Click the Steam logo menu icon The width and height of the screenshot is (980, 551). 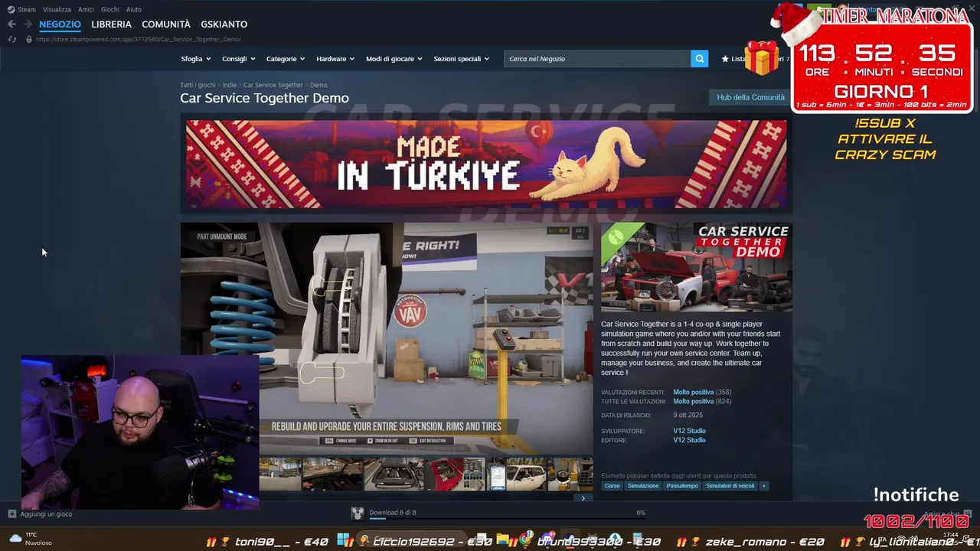pos(10,9)
